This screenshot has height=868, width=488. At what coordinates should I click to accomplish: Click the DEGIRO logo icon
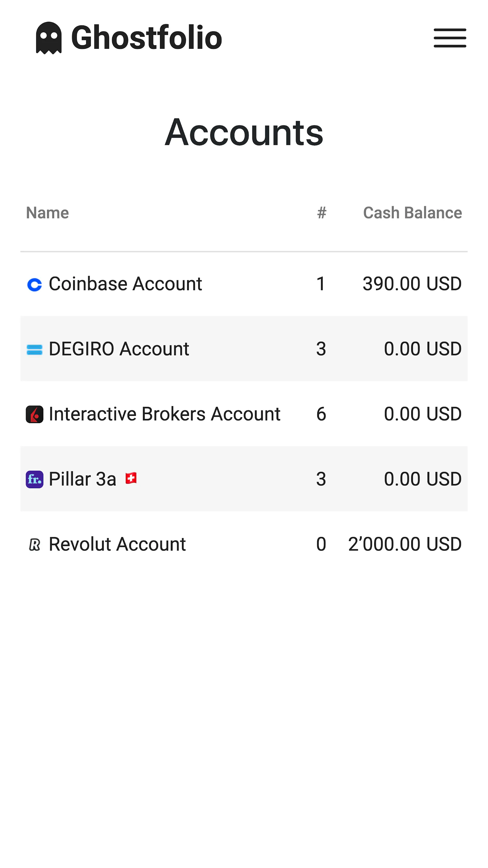coord(34,349)
